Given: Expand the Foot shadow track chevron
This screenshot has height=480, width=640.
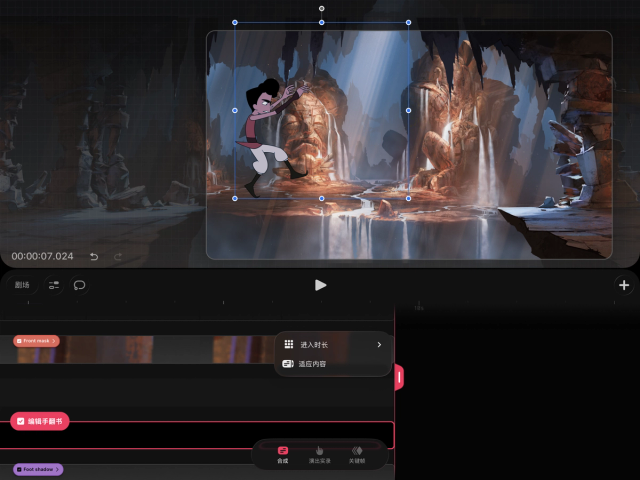Looking at the screenshot, I should pos(57,469).
